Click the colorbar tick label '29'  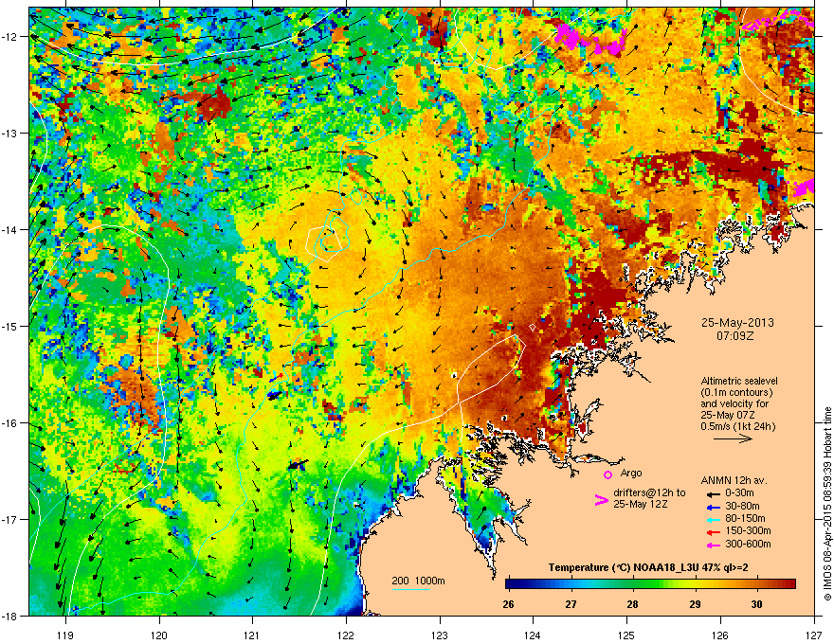pos(695,604)
